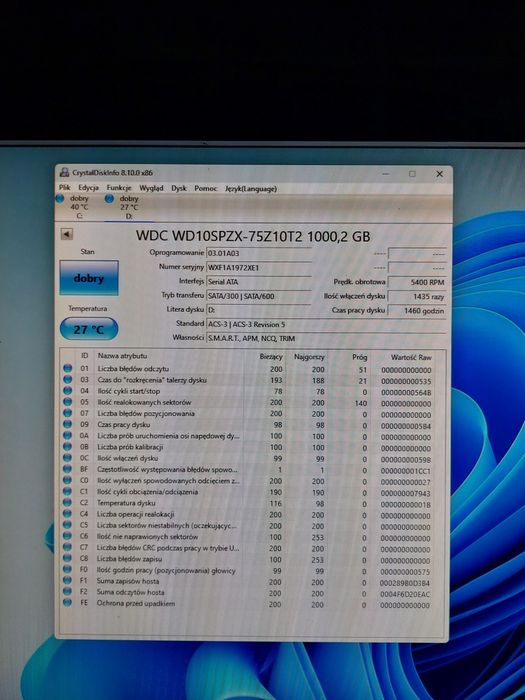Select the 'Ochrona przed upadkiem' attribute name

135,603
